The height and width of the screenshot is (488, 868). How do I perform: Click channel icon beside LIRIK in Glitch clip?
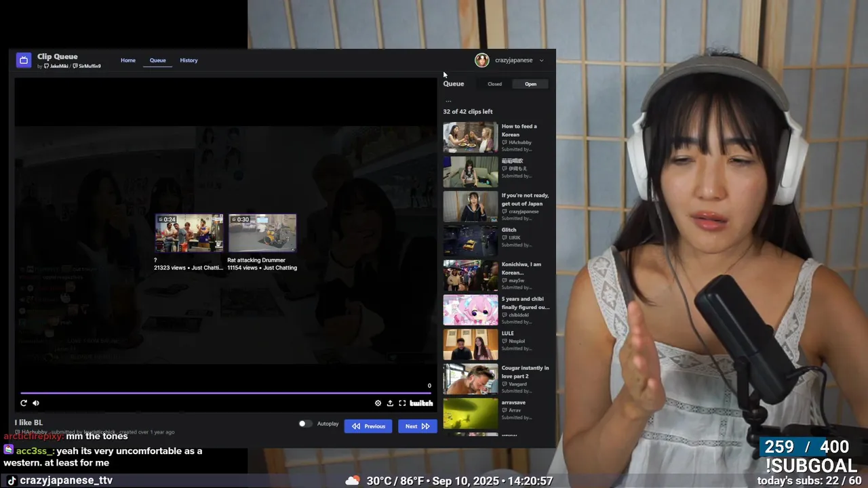(x=505, y=237)
